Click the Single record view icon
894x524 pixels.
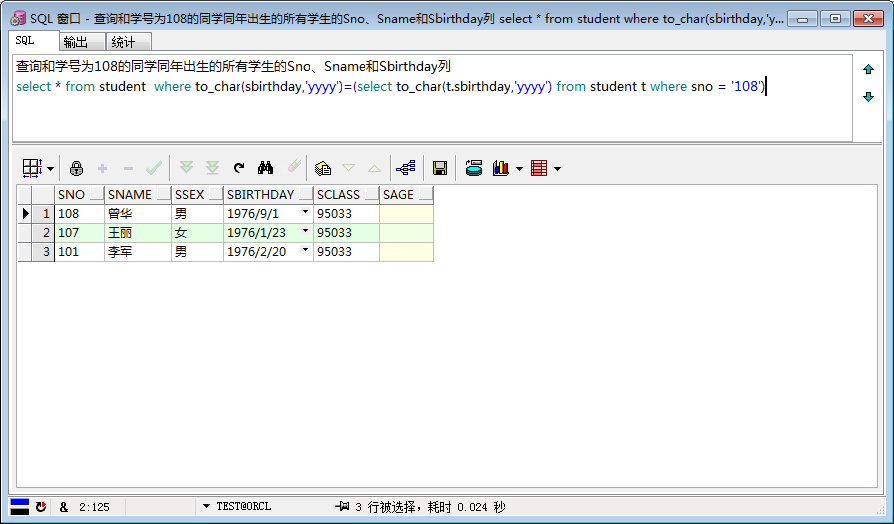[x=323, y=168]
